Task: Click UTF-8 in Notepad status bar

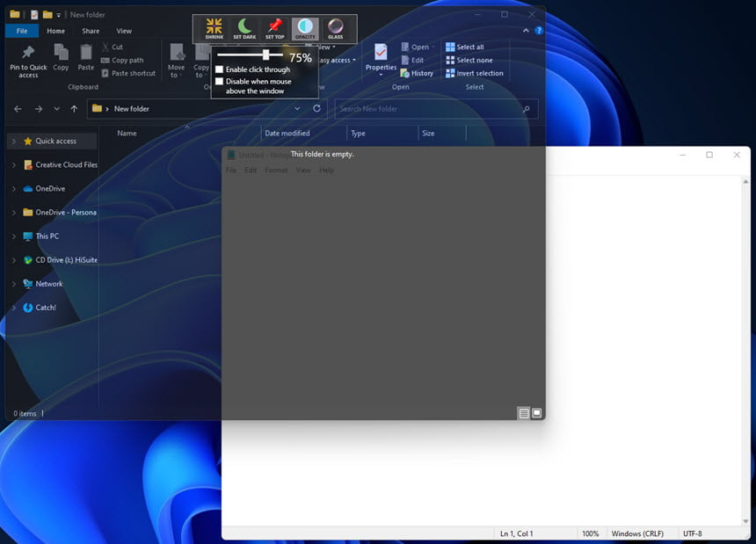Action: coord(693,533)
